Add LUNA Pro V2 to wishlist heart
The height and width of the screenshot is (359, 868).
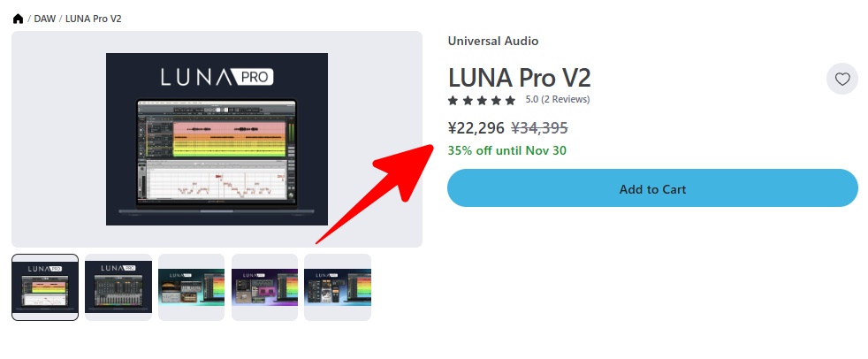pyautogui.click(x=842, y=80)
